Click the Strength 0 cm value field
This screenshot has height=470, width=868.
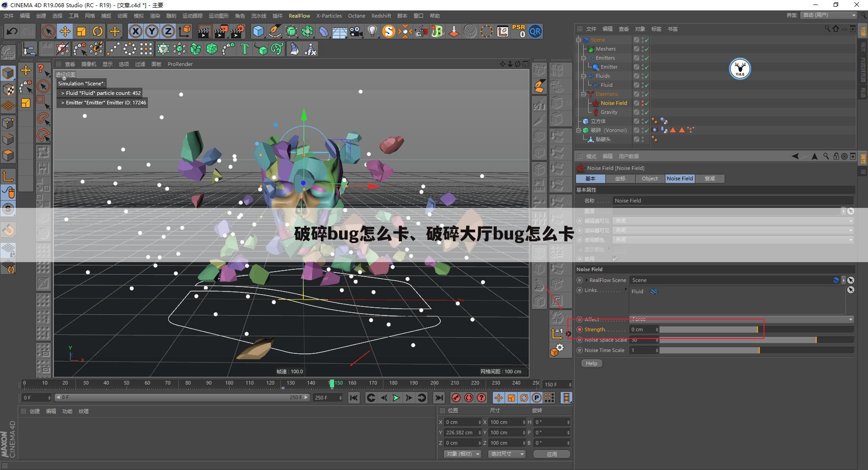644,329
